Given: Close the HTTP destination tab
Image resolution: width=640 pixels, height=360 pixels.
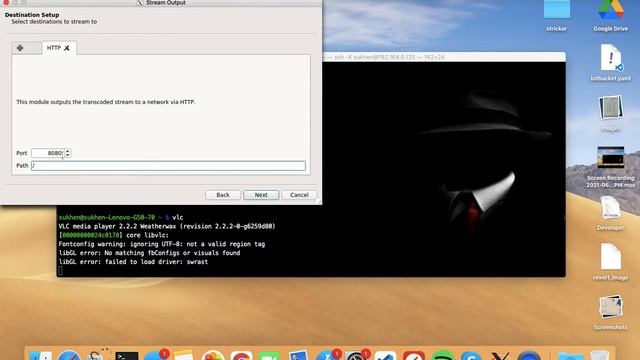Looking at the screenshot, I should [67, 48].
